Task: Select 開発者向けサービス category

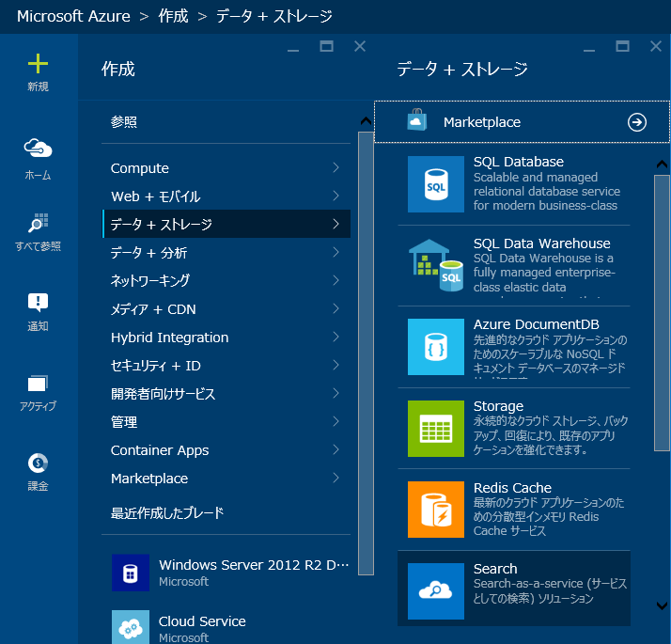Action: point(226,394)
